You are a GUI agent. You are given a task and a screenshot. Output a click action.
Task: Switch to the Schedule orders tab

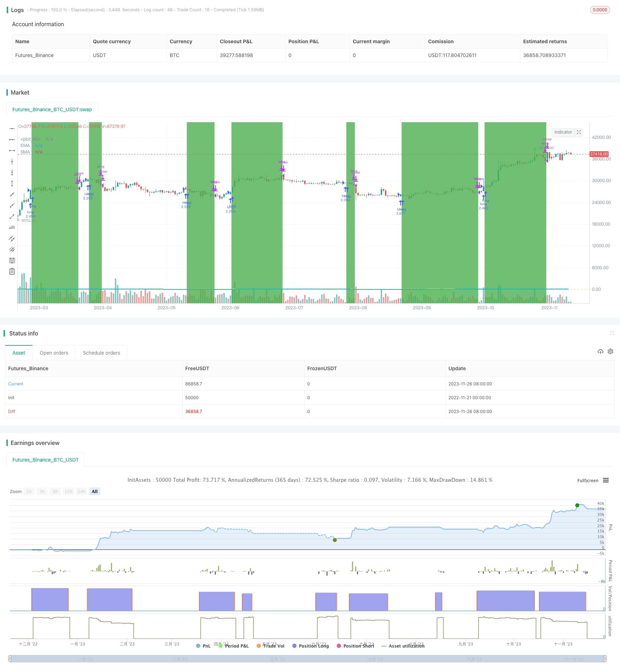101,353
